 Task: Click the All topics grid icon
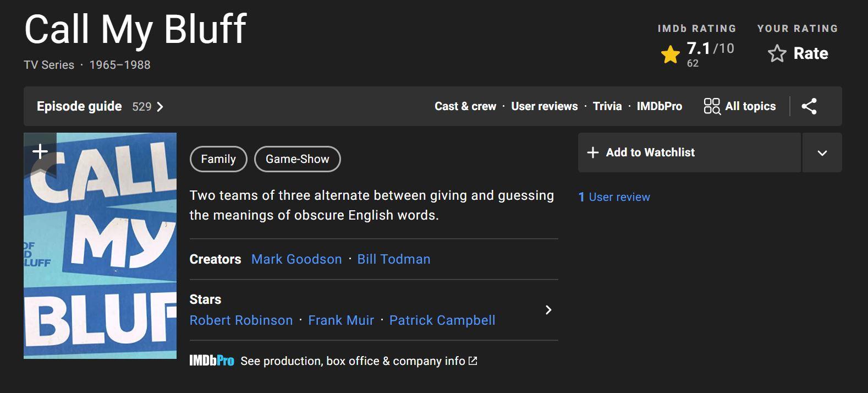coord(712,106)
